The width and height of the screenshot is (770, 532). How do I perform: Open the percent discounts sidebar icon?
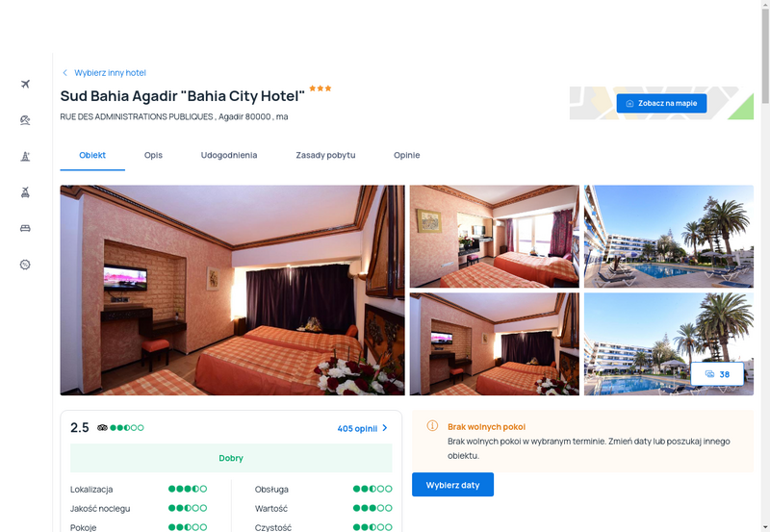pyautogui.click(x=26, y=265)
